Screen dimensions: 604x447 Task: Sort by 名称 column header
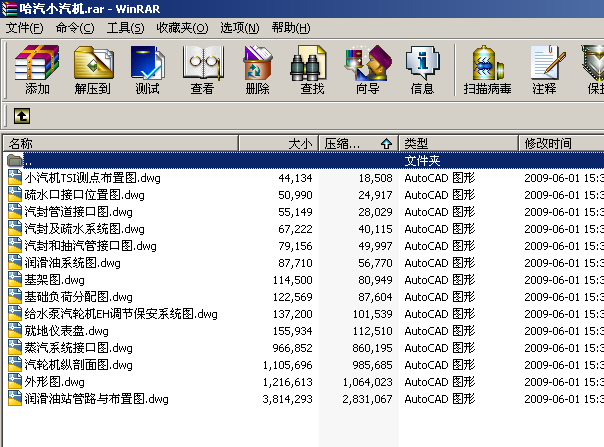[121, 143]
